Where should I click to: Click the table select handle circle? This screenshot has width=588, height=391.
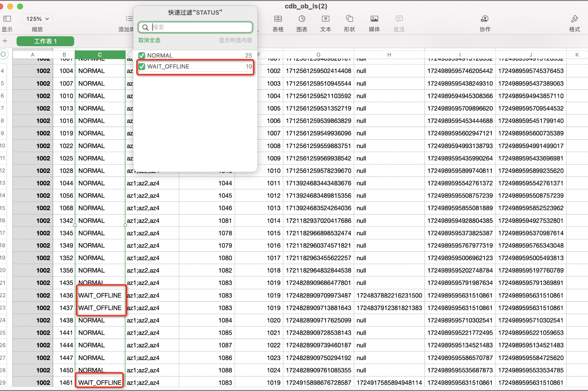click(3, 54)
